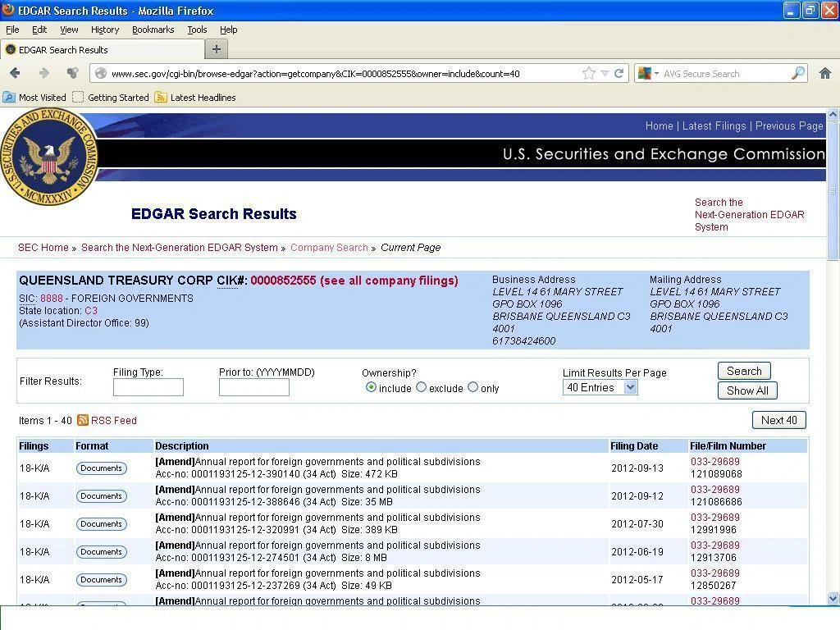Click the Latest Filings header link
This screenshot has height=630, width=840.
point(714,126)
